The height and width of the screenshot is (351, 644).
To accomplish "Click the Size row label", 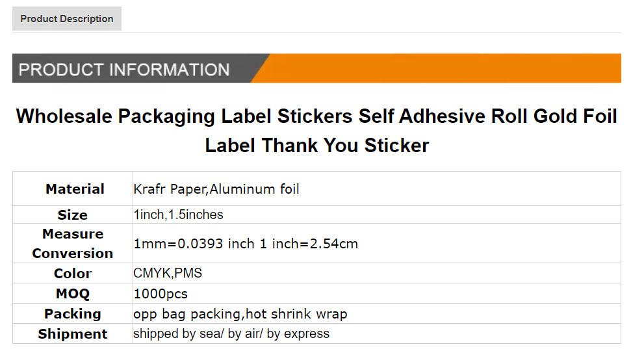I will [x=72, y=215].
